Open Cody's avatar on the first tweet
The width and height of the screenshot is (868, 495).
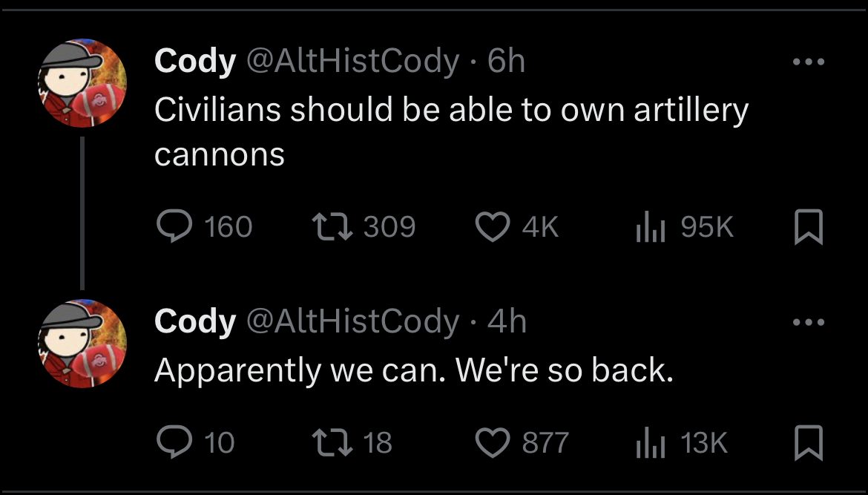(x=82, y=83)
